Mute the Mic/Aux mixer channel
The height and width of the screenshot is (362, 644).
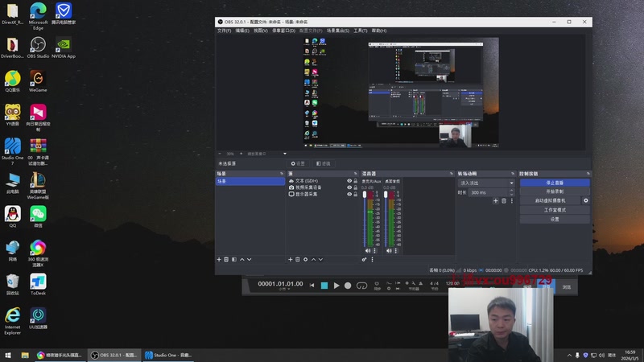(x=368, y=251)
